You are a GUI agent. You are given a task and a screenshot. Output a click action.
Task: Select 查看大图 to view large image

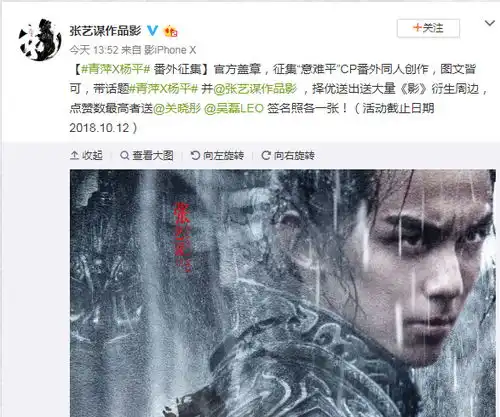(153, 155)
